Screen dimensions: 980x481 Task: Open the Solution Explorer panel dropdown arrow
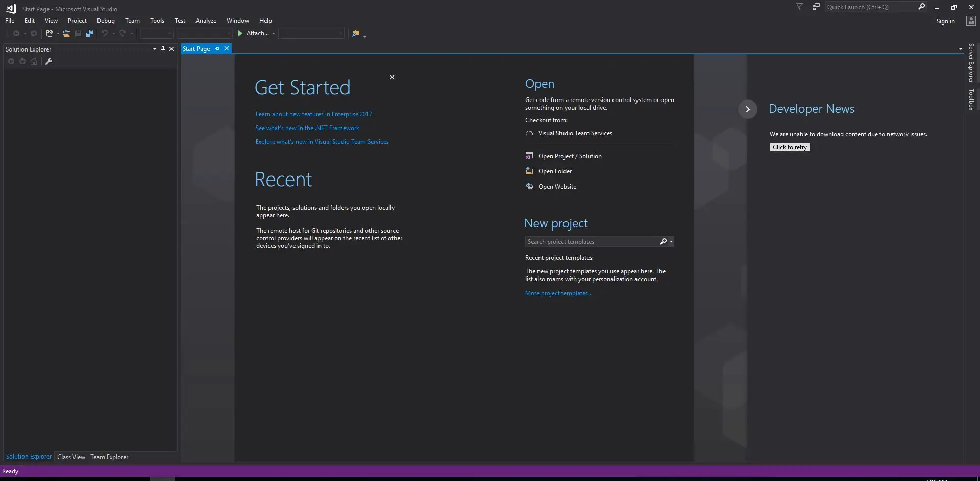point(154,49)
